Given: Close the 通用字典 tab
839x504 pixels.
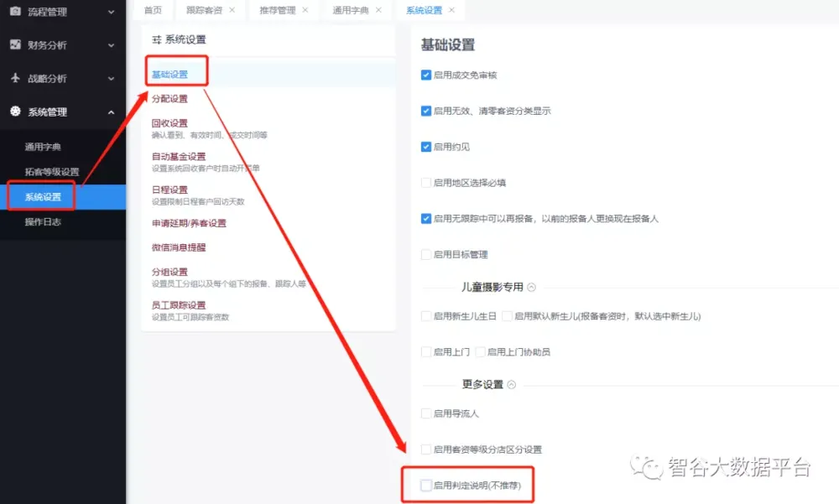Looking at the screenshot, I should (x=378, y=10).
